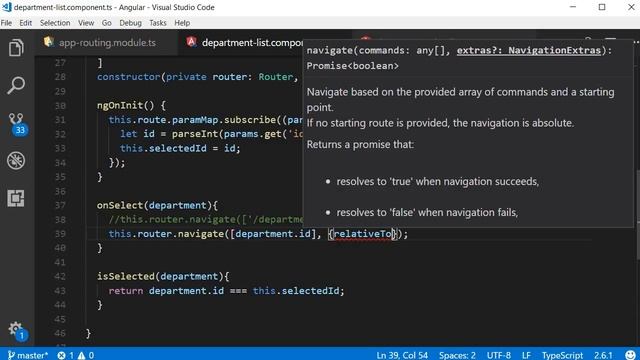
Task: Select language mode TypeScript
Action: 562,355
